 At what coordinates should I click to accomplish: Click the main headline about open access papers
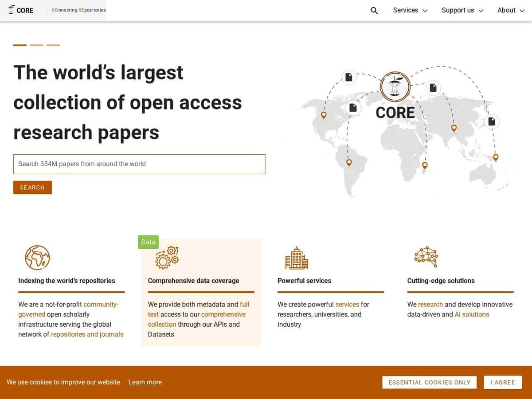click(128, 102)
